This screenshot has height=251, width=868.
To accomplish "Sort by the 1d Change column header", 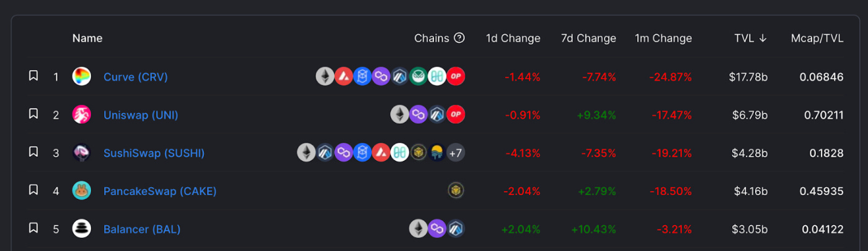I will tap(513, 38).
